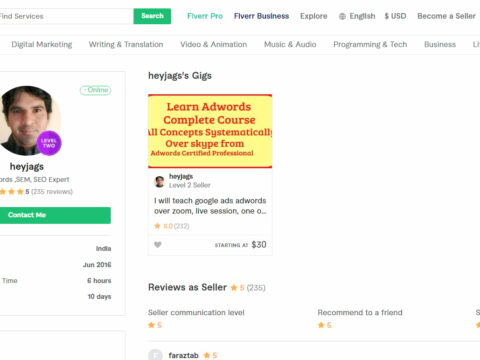
Task: Click heyjags's Gigs heading
Action: [x=180, y=76]
